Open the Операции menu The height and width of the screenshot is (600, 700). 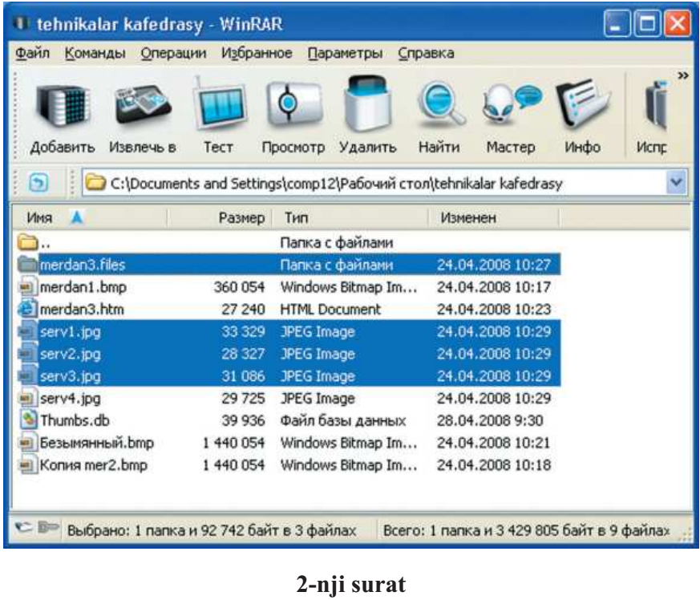(173, 53)
